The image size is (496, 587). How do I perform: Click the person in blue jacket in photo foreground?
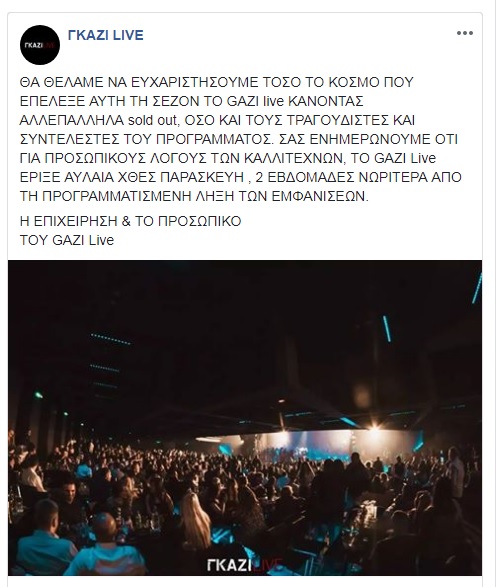click(x=106, y=545)
